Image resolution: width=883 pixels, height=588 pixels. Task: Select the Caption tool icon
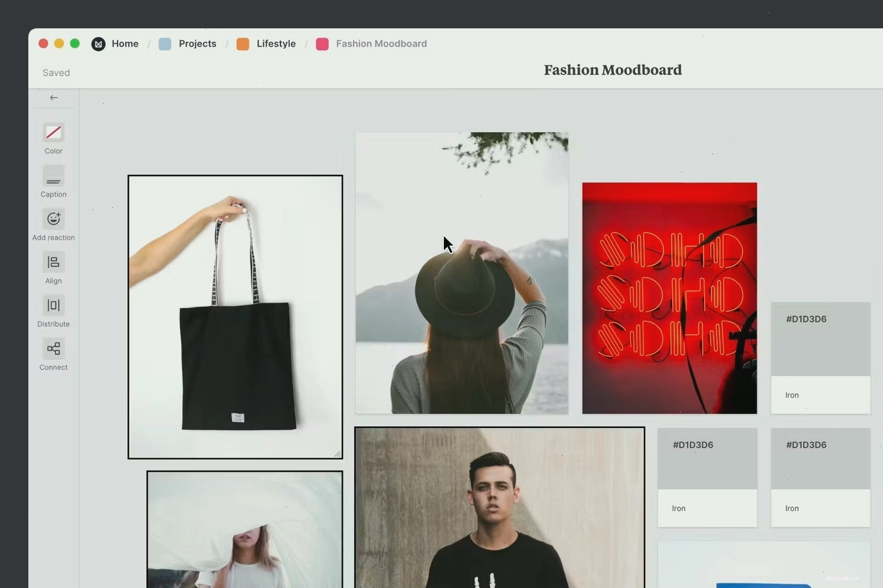coord(53,176)
